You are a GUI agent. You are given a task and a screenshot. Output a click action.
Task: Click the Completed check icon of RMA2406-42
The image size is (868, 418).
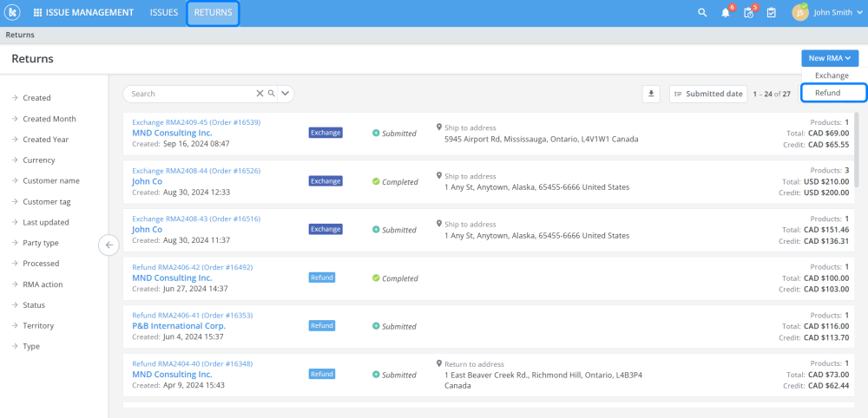point(376,278)
